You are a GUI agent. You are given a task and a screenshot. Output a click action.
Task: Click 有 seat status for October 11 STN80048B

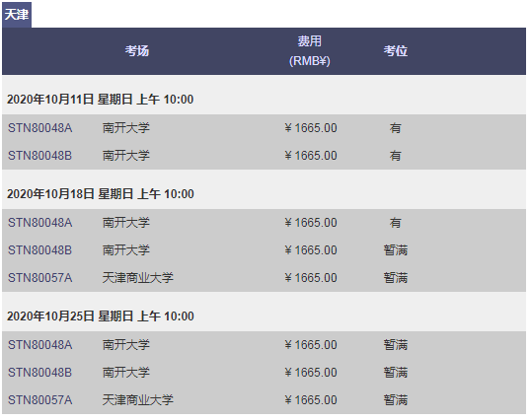point(395,156)
